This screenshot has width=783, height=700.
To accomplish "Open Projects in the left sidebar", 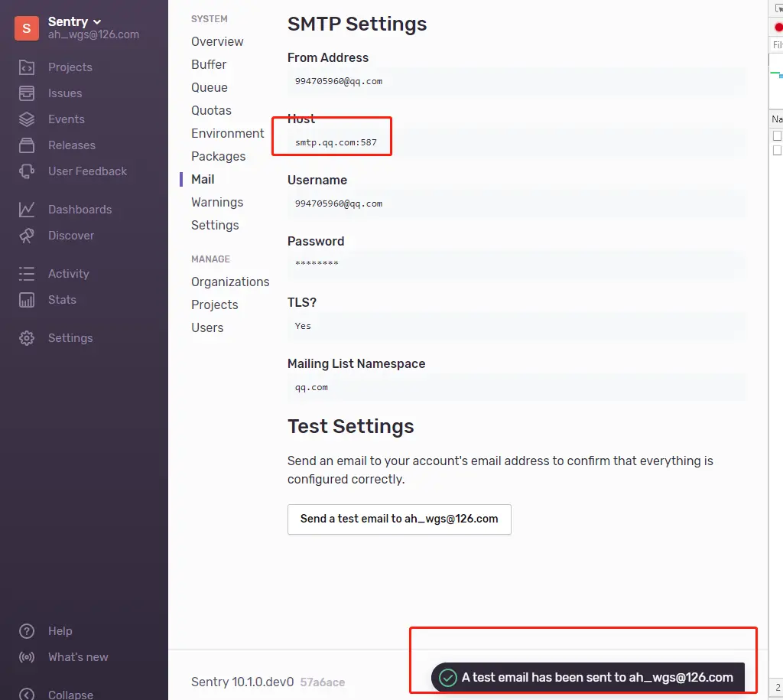I will pos(70,67).
